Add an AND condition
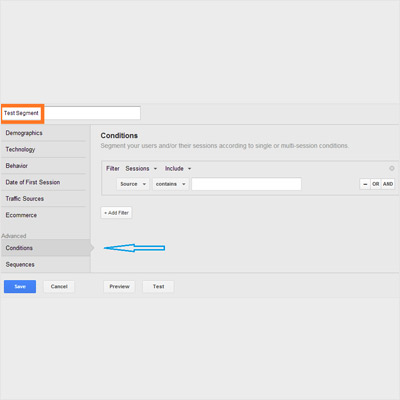The width and height of the screenshot is (400, 400). [388, 184]
